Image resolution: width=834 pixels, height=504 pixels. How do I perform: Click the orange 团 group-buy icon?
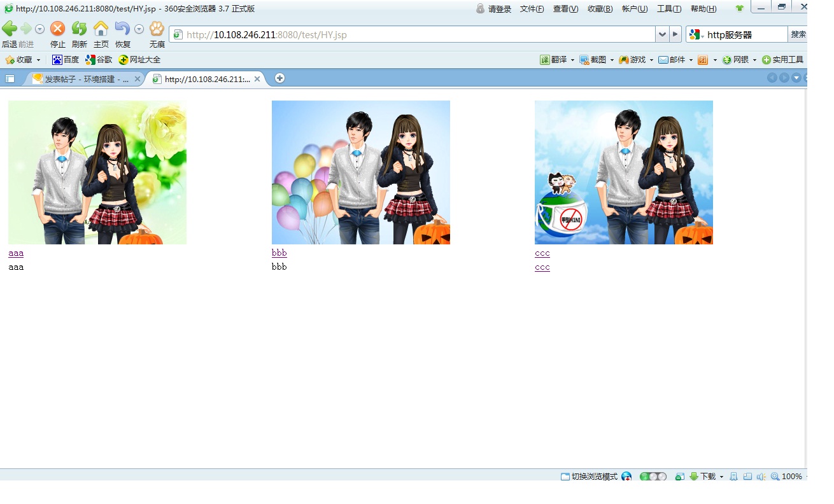point(703,60)
